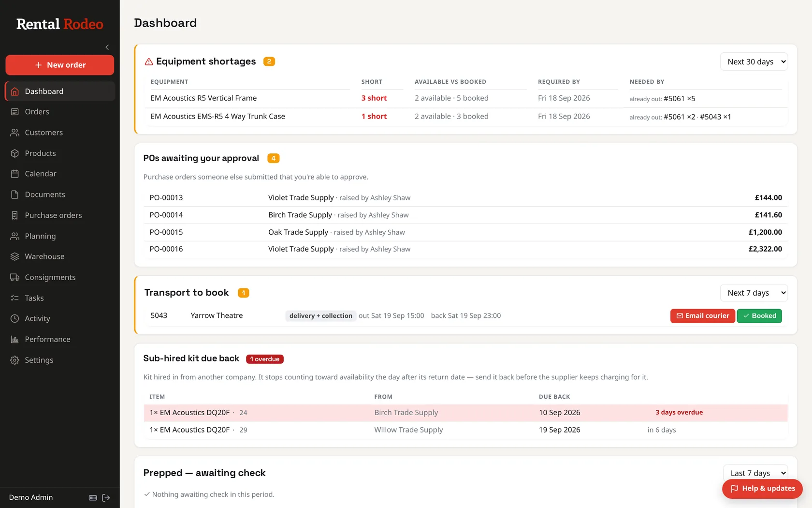Select the overdue Birch Trade Supply DQ20F row
Viewport: 812px width, 508px height.
[x=465, y=413]
